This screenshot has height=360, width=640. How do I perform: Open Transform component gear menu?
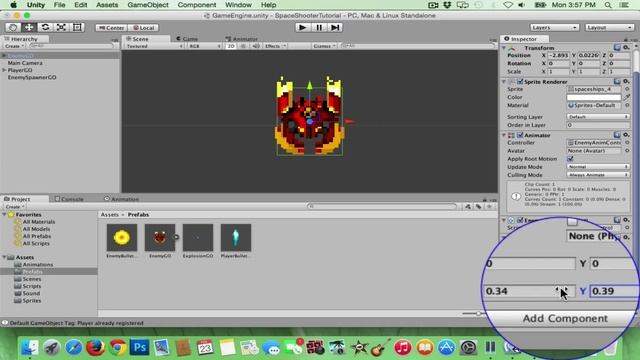pyautogui.click(x=626, y=48)
